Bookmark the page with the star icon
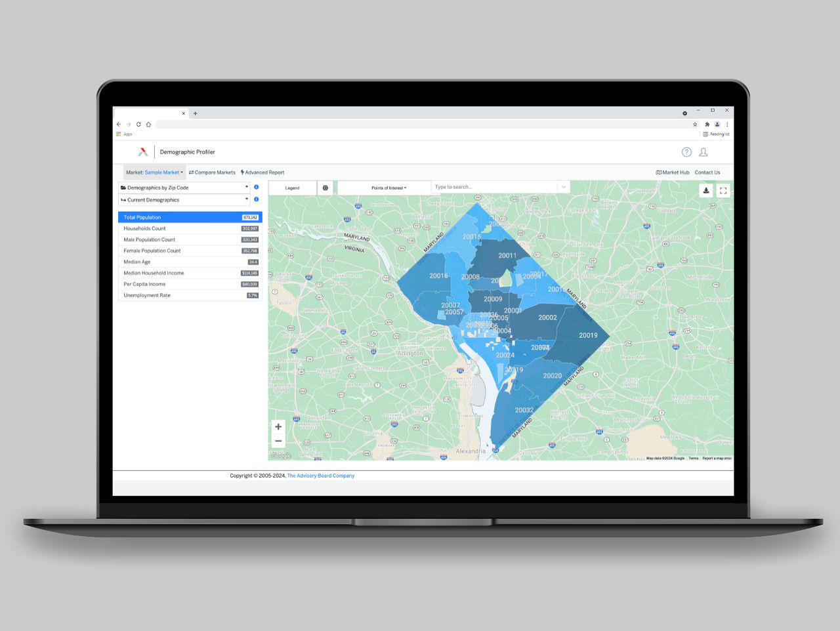The image size is (840, 631). point(695,125)
